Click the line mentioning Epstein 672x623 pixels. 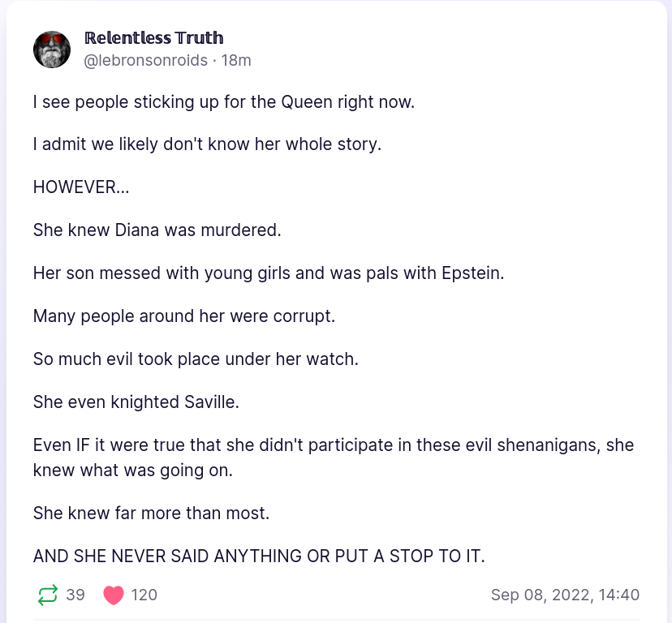(269, 273)
